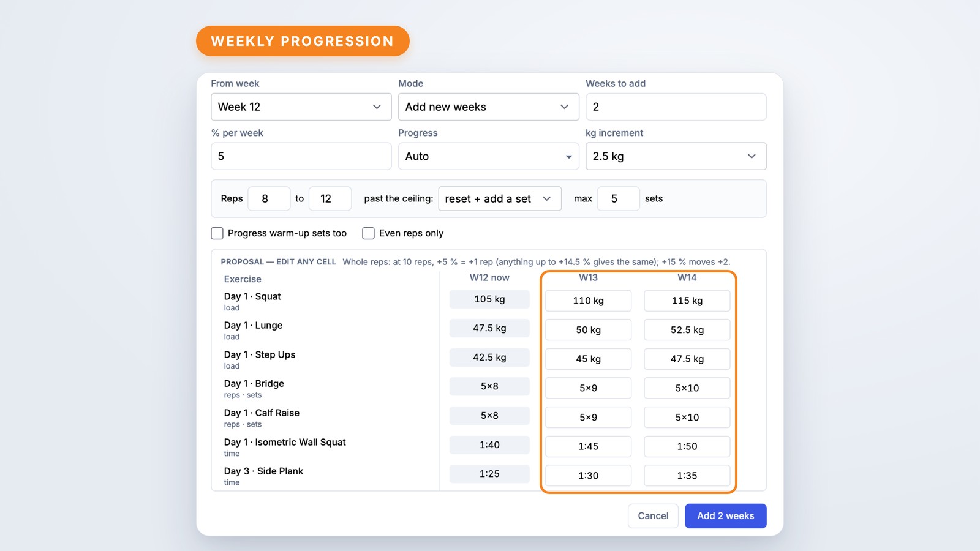Viewport: 980px width, 551px height.
Task: Click the Day 3 · Side Plank exercise label
Action: pyautogui.click(x=263, y=471)
